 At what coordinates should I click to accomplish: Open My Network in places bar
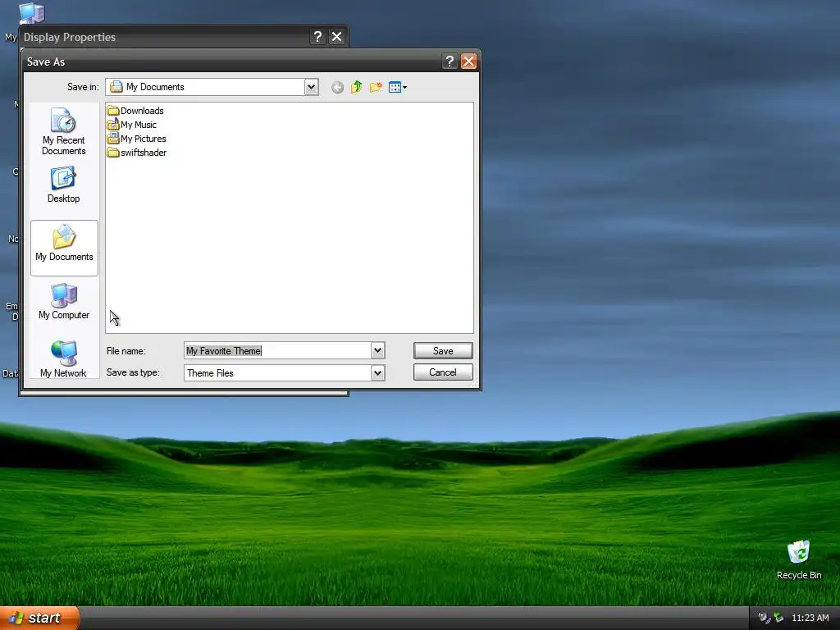64,359
